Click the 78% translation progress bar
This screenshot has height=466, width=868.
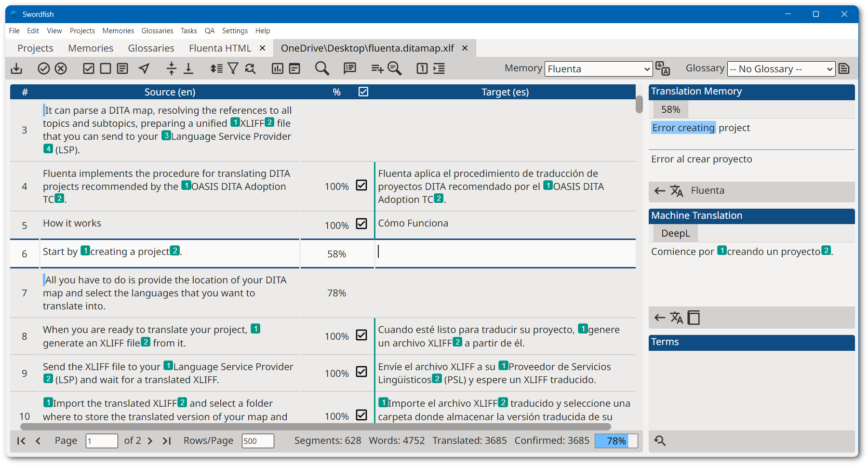coord(616,441)
